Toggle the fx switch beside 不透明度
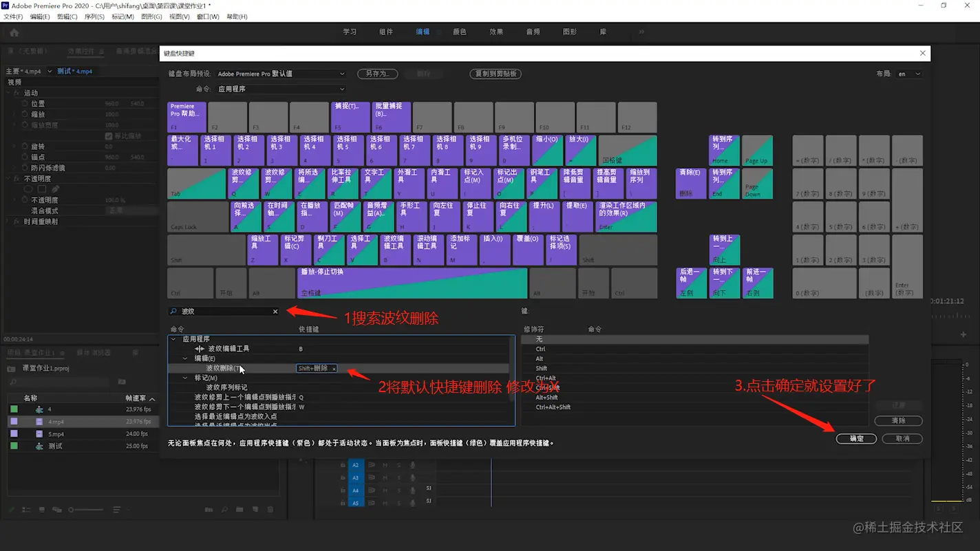This screenshot has height=551, width=980. pos(16,179)
